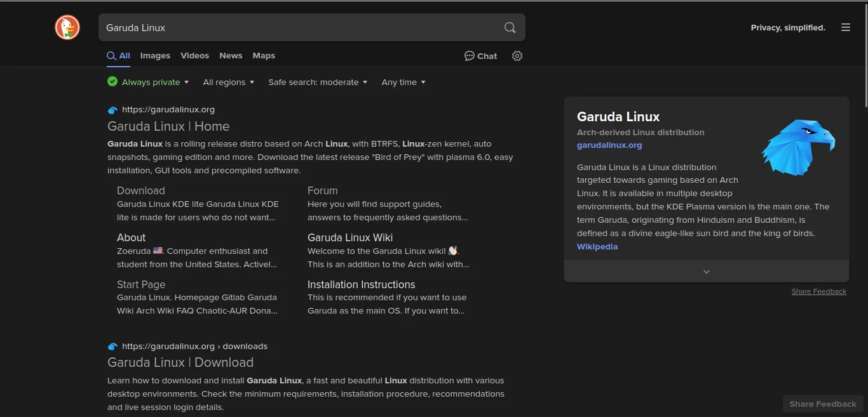
Task: Open the Download sitelink
Action: [x=141, y=190]
